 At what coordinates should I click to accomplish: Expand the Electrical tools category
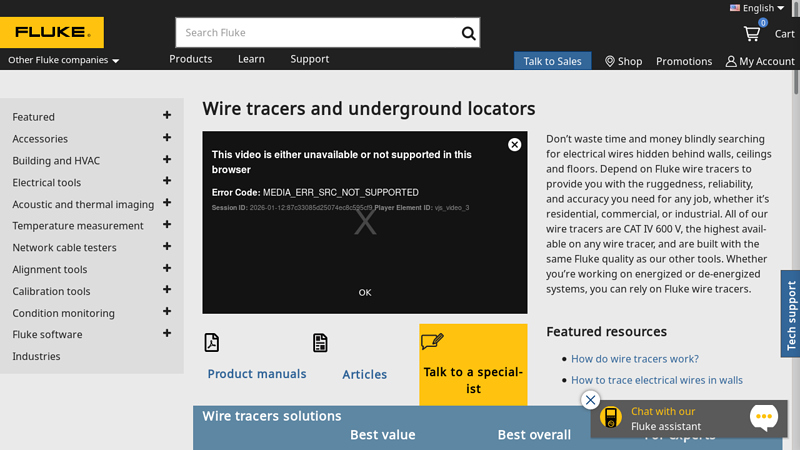pos(167,181)
